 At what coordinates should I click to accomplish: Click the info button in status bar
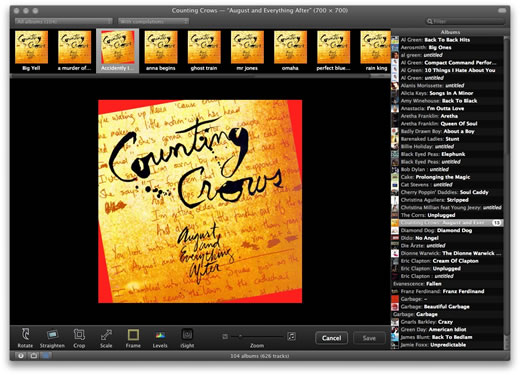pyautogui.click(x=21, y=356)
